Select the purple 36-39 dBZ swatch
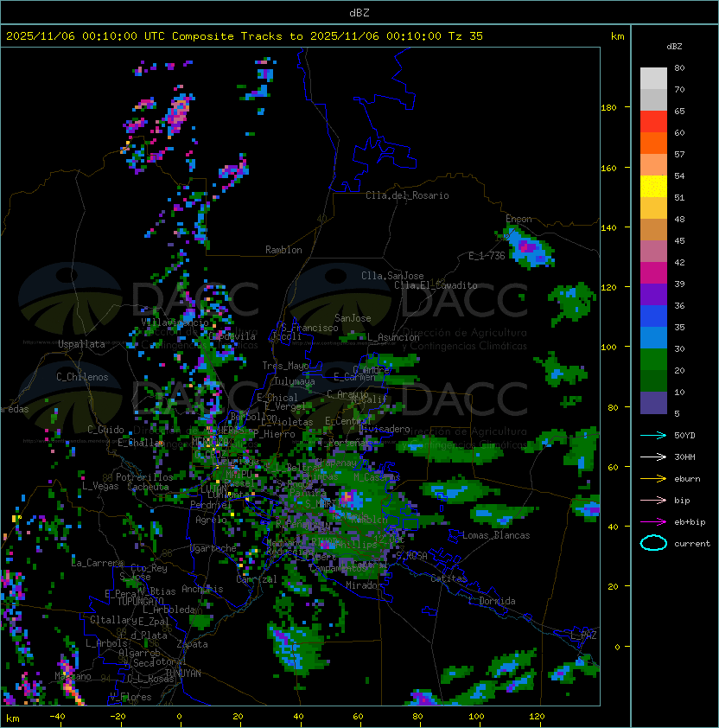The height and width of the screenshot is (728, 719). [653, 294]
